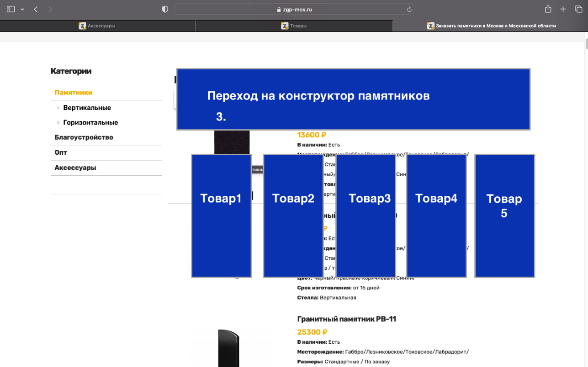Open Вертикальные subcategory

[x=87, y=108]
